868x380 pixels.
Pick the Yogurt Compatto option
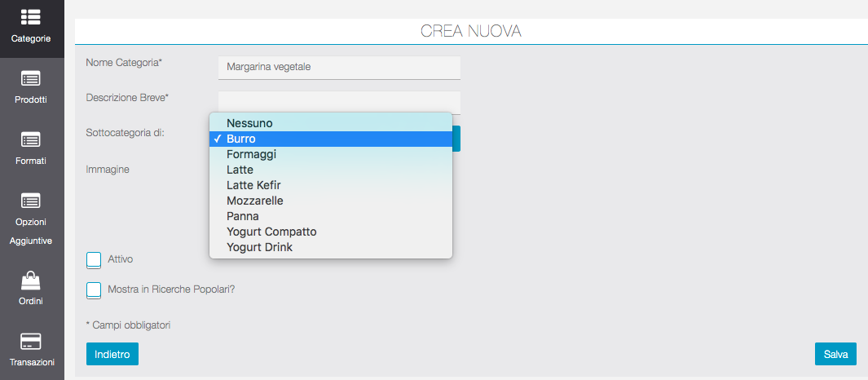click(x=271, y=232)
